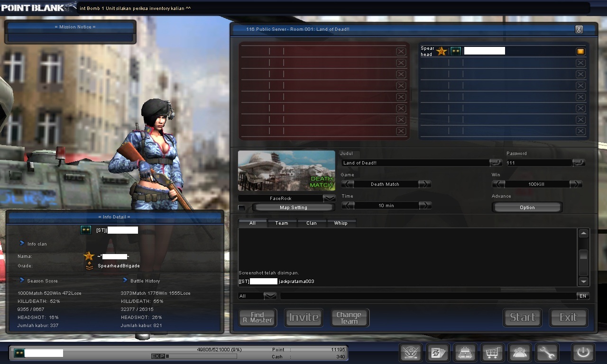Close the fourth red team slot
The image size is (607, 364).
coord(401,85)
